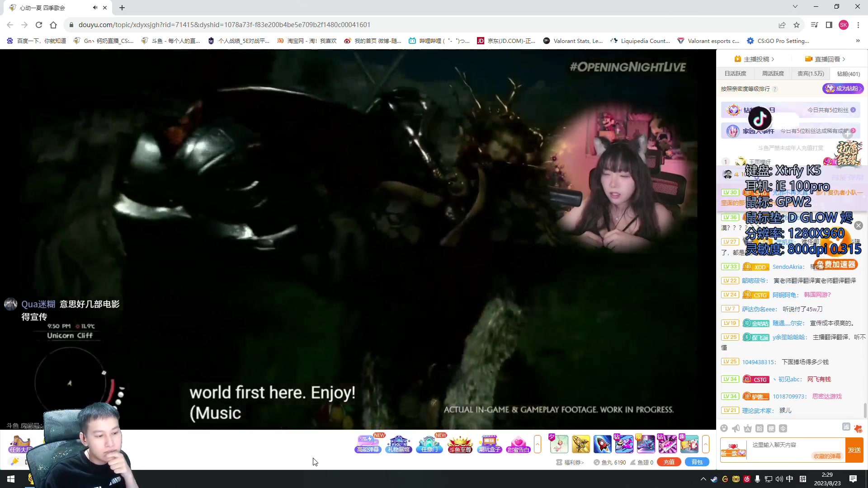Close the floating ad with X button
Viewport: 868px width, 488px height.
(859, 225)
